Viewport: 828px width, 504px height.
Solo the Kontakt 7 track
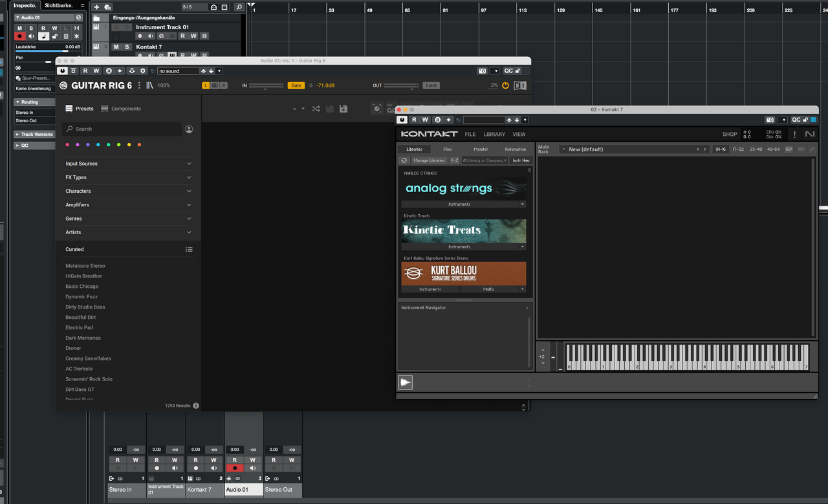(x=127, y=47)
